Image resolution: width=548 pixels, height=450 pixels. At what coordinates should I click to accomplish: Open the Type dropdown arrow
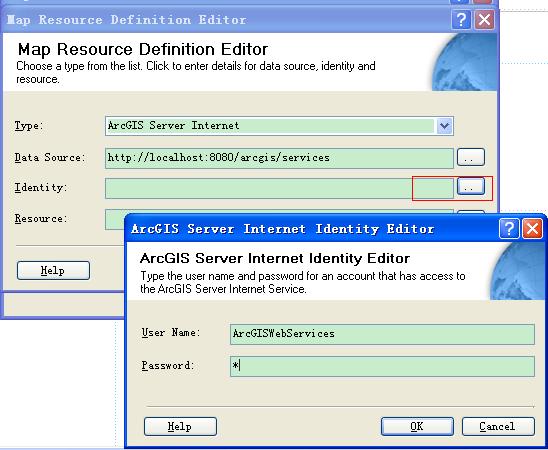pos(444,126)
